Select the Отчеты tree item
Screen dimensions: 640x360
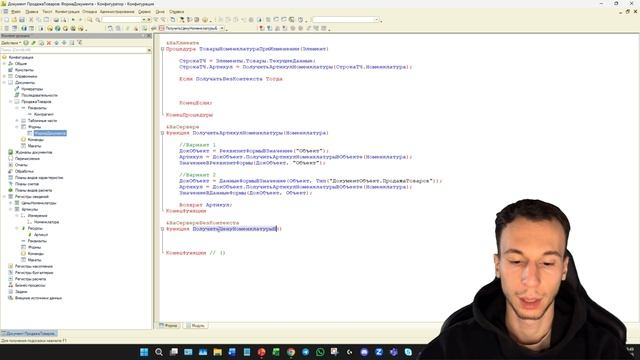[x=21, y=165]
